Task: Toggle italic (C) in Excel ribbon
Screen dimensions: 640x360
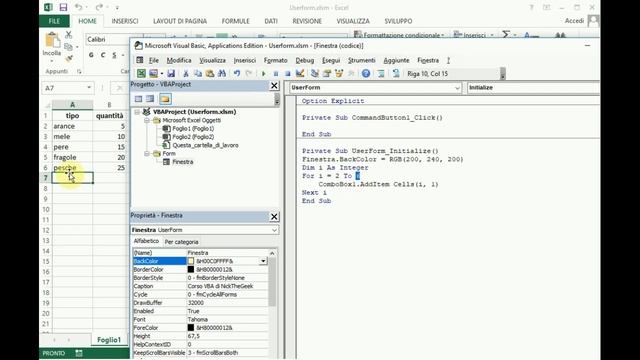Action: [x=103, y=55]
